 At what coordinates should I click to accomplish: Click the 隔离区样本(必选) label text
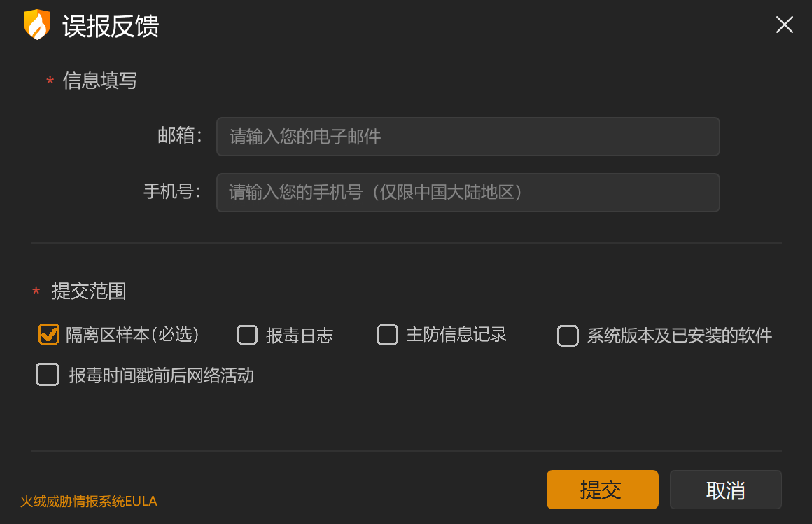point(132,335)
